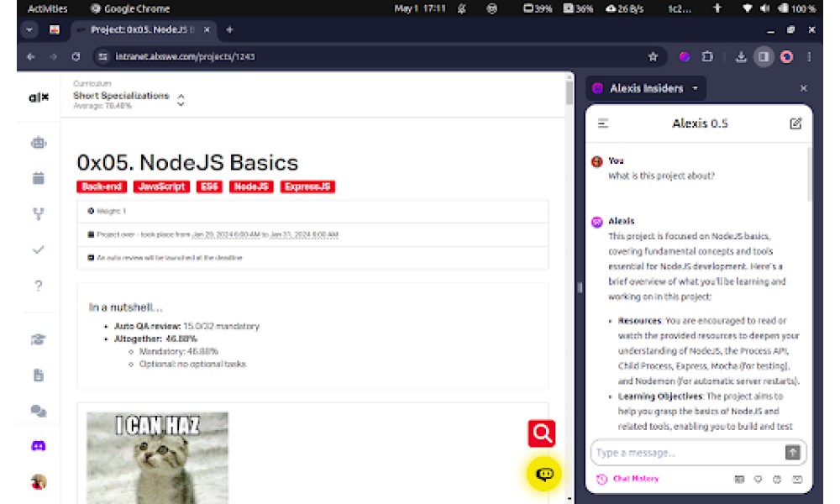Open the Activities overview
This screenshot has height=504, width=840.
[x=48, y=8]
